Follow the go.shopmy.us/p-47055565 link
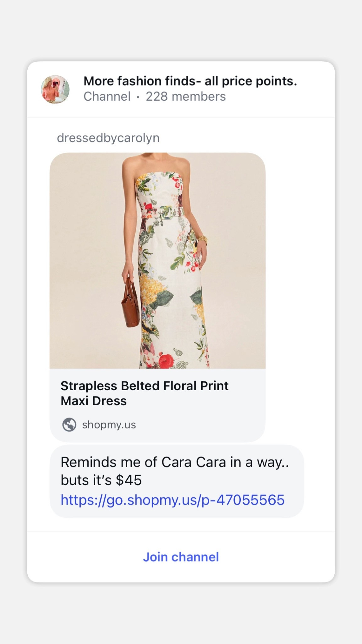Viewport: 362px width, 644px height. pyautogui.click(x=172, y=500)
